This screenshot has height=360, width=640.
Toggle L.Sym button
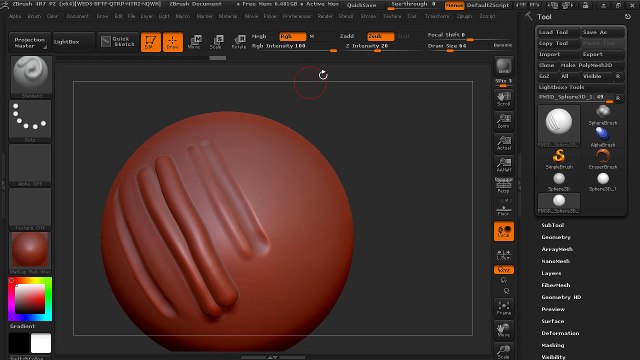click(504, 254)
